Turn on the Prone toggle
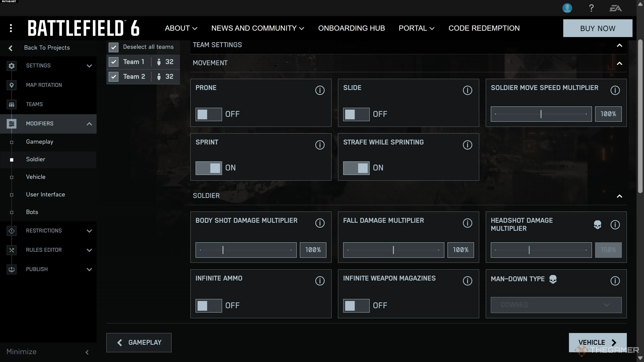This screenshot has width=644, height=362. 208,114
